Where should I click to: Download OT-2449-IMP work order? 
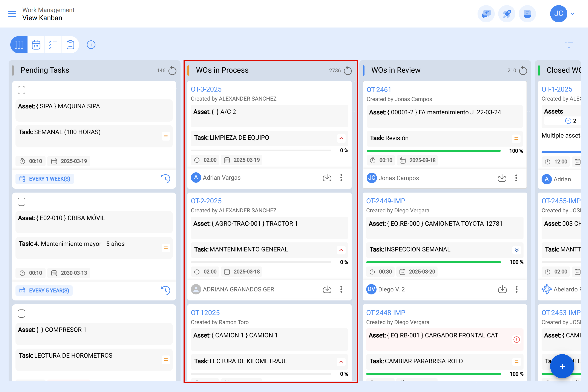502,289
